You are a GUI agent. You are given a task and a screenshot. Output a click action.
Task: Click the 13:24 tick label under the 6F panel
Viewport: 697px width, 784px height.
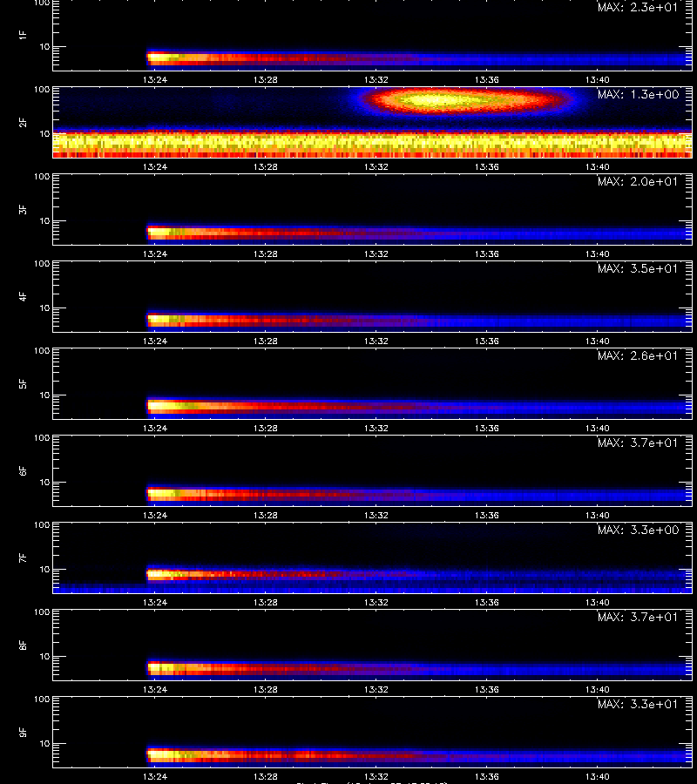pos(155,515)
